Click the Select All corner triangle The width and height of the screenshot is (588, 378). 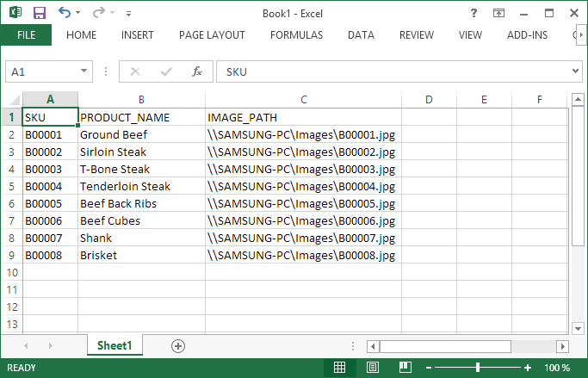click(11, 99)
